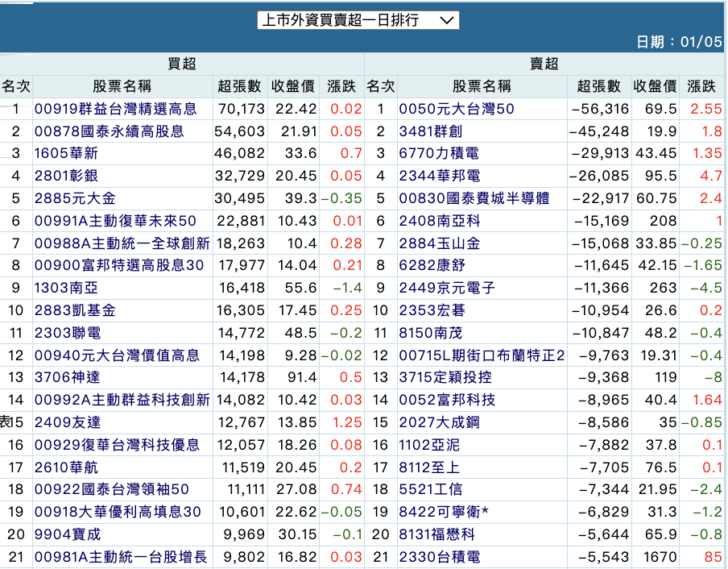Open 1605華新 stock page
This screenshot has width=728, height=569.
coord(66,153)
